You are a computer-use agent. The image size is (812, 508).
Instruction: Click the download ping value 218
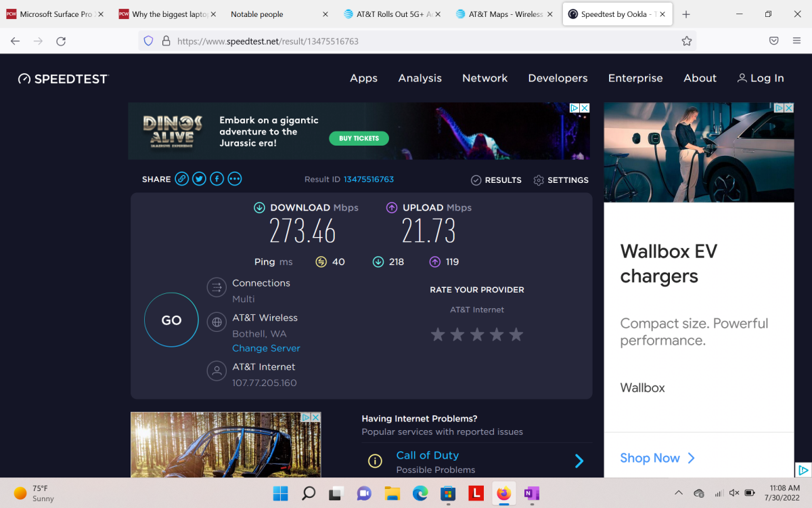coord(397,262)
